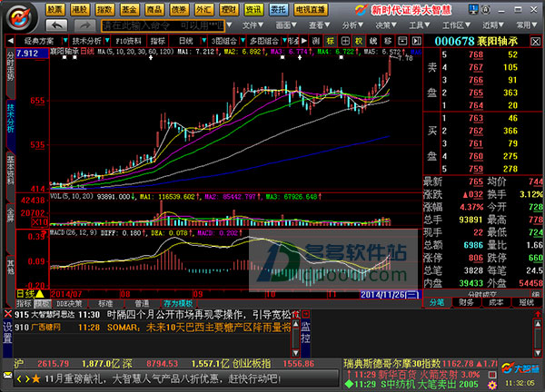Image resolution: width=545 pixels, height=392 pixels.
Task: Toggle the 测 measure tool
Action: pos(315,41)
